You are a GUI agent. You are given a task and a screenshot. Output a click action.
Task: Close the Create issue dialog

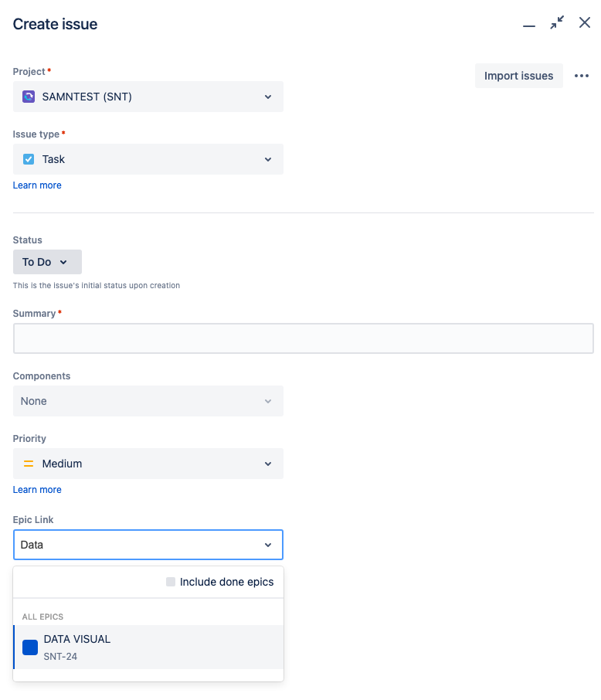point(585,22)
